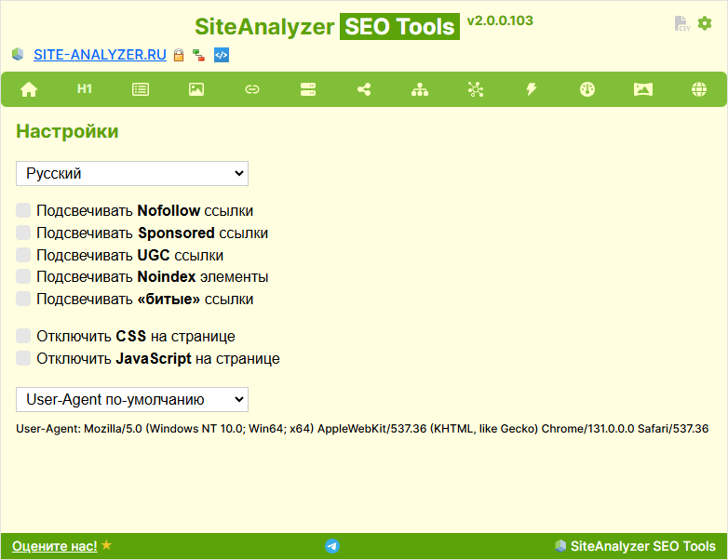Image resolution: width=728 pixels, height=560 pixels.
Task: Click the User-Agent Mozilla/5.0 string text
Action: 362,429
